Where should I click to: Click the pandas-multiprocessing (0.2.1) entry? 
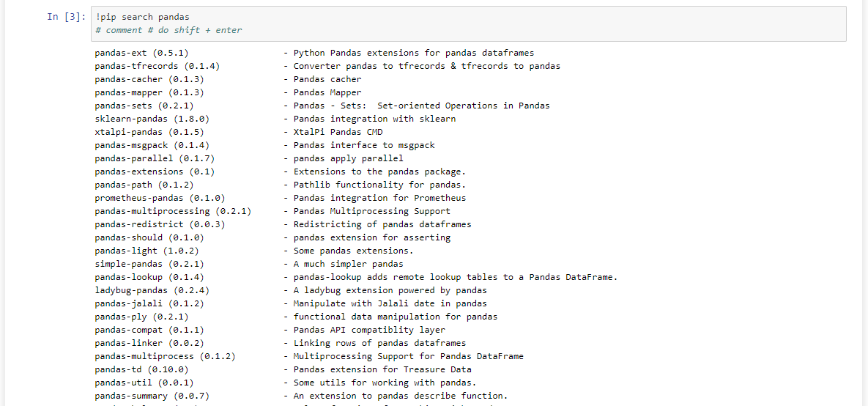[173, 211]
